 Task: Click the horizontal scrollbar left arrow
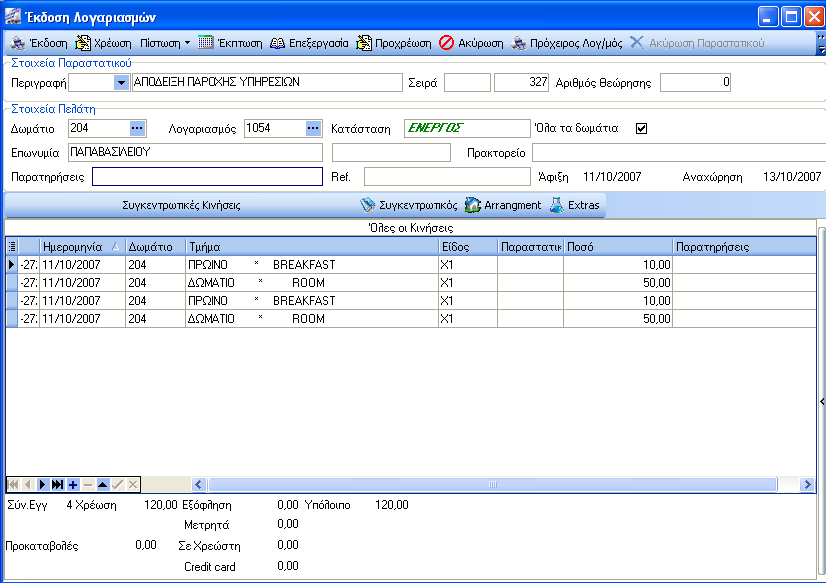pyautogui.click(x=199, y=485)
